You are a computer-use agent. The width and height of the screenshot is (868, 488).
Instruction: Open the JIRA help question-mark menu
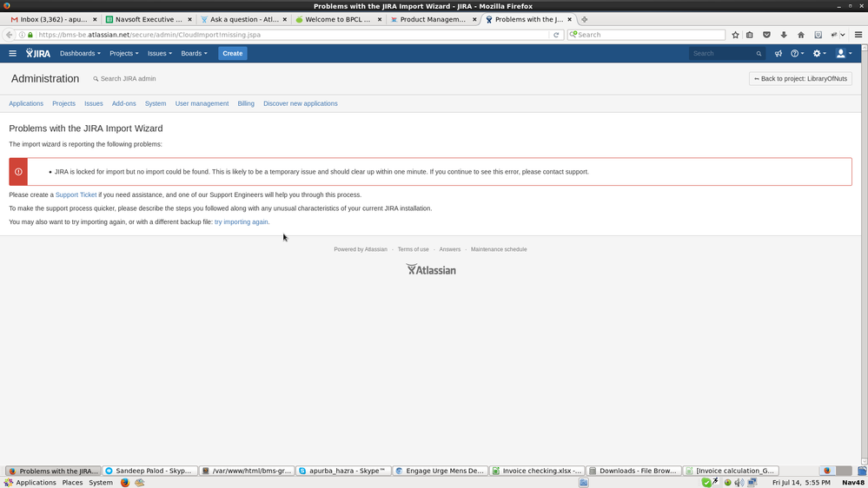pyautogui.click(x=797, y=54)
